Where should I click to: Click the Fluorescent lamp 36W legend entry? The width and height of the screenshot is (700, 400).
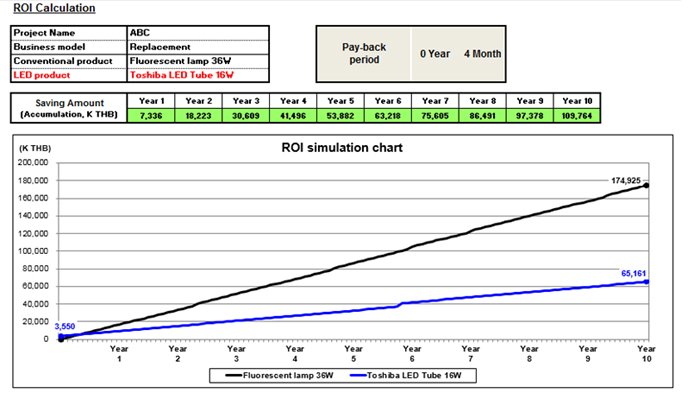click(x=274, y=376)
